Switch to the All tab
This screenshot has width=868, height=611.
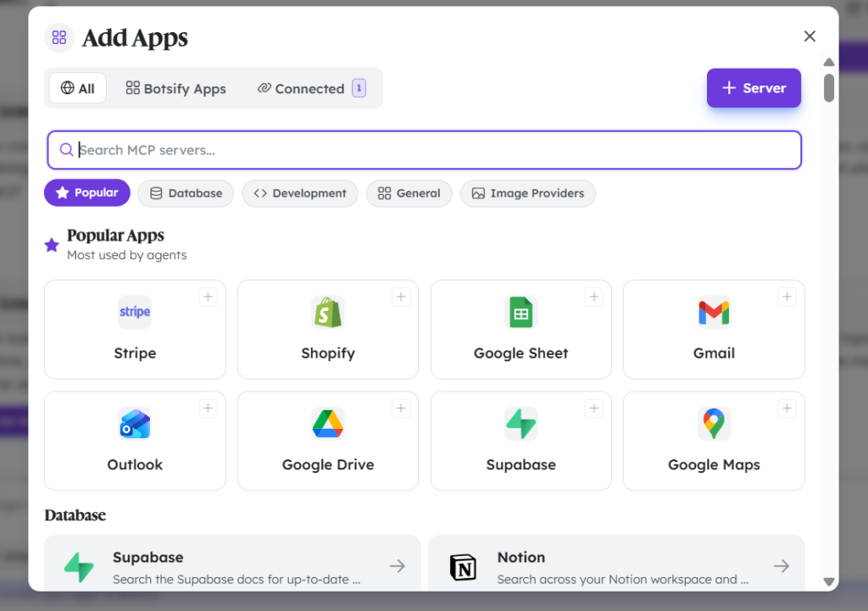pos(77,88)
